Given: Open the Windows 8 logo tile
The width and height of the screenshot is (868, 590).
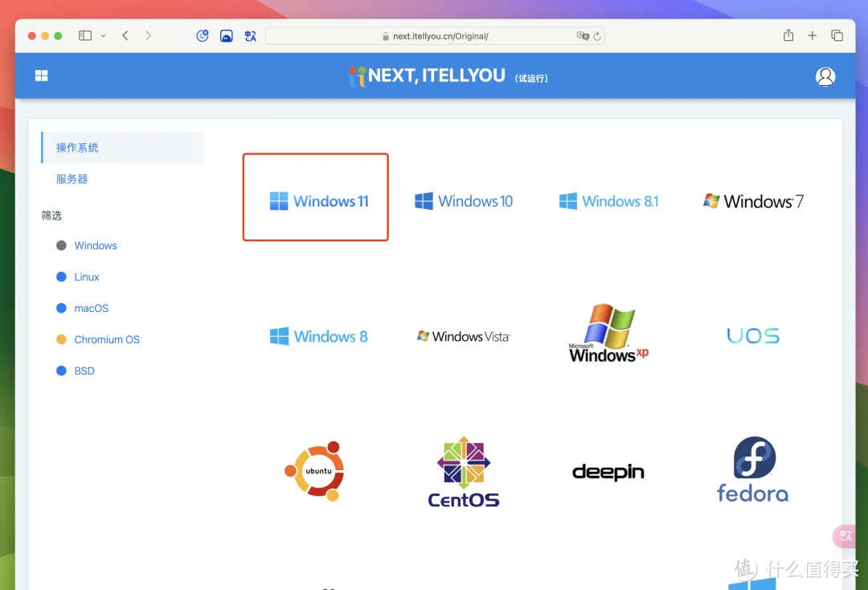Looking at the screenshot, I should (x=319, y=336).
